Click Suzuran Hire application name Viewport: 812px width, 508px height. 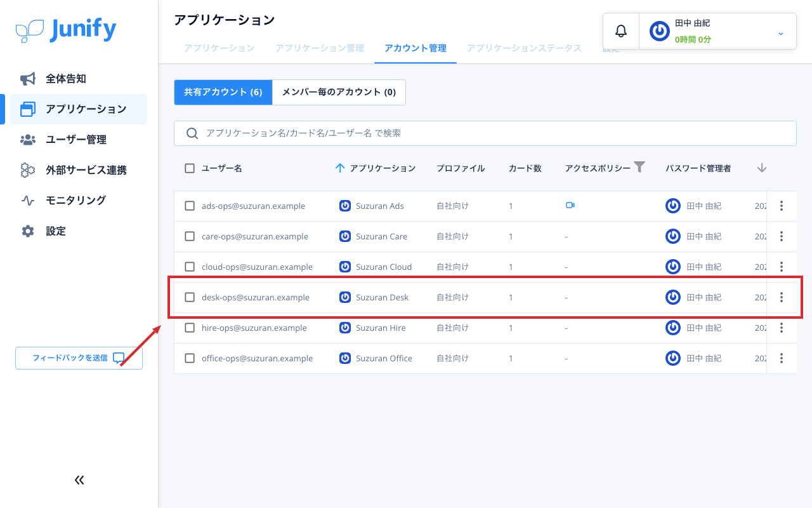381,328
